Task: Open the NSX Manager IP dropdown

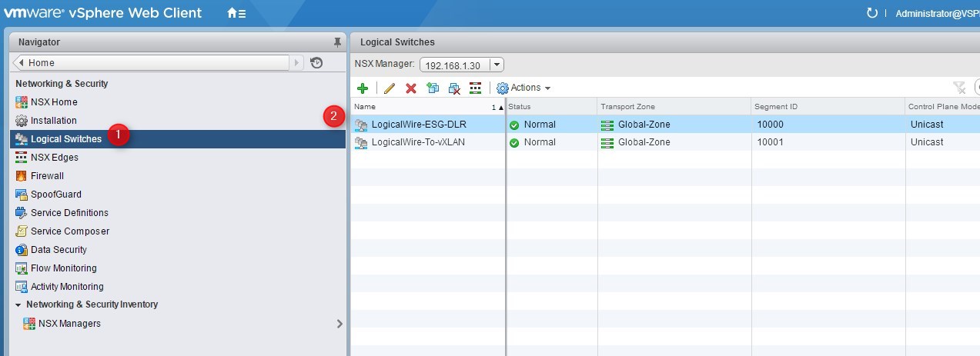Action: pyautogui.click(x=497, y=65)
